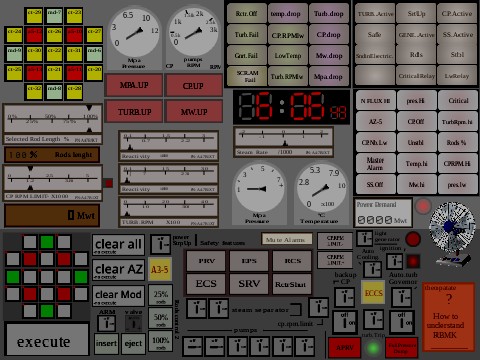The image size is (480, 360).
Task: Select control rod cr-25 tile
Action: [x=14, y=73]
